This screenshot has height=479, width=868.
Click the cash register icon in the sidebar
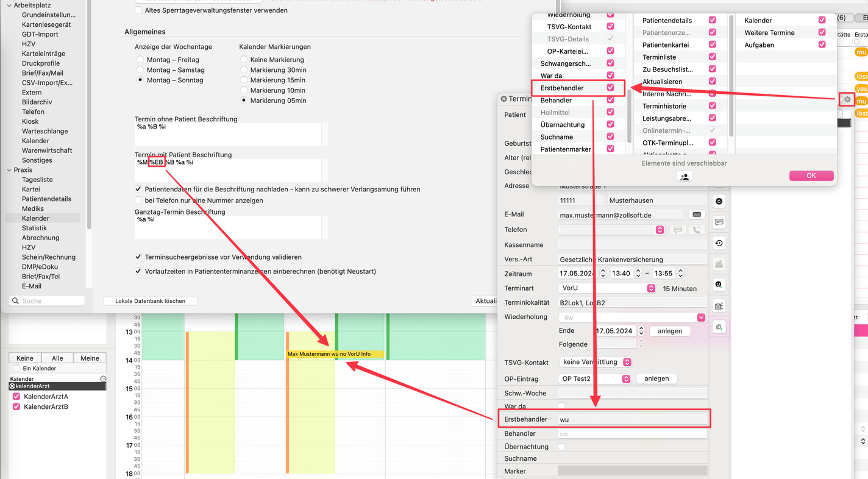719,264
